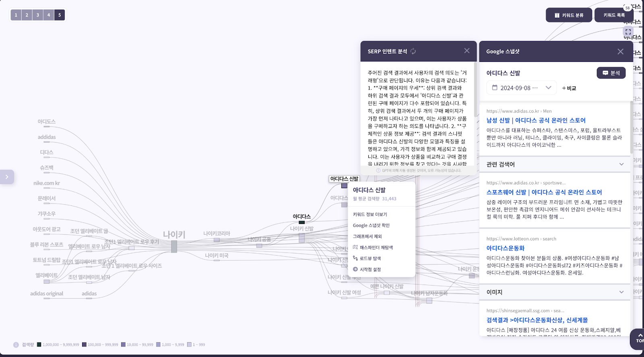The width and height of the screenshot is (644, 357).
Task: Select depth level 4
Action: (49, 15)
